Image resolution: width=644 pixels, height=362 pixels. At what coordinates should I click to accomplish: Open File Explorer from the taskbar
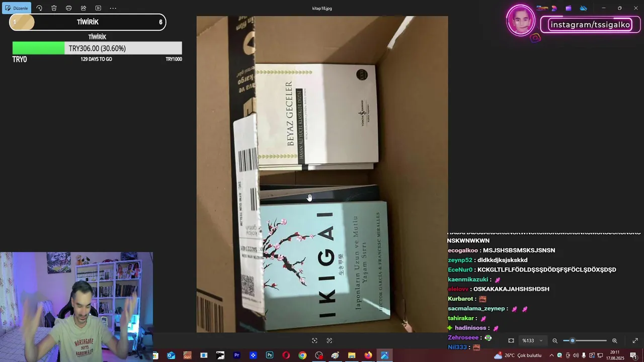click(352, 355)
